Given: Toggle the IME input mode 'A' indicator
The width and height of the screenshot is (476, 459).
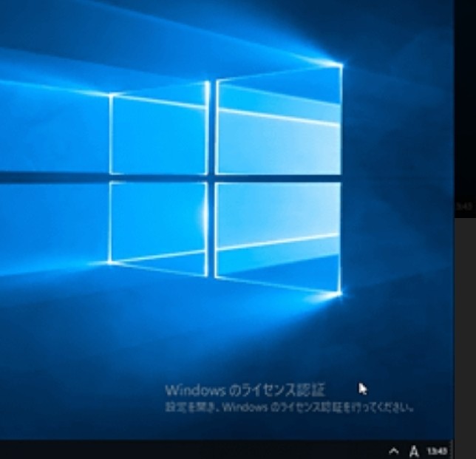Looking at the screenshot, I should (414, 451).
